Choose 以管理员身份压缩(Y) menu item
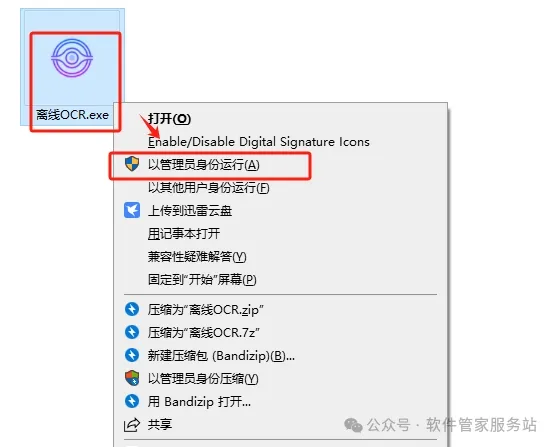This screenshot has width=555, height=447. click(203, 379)
